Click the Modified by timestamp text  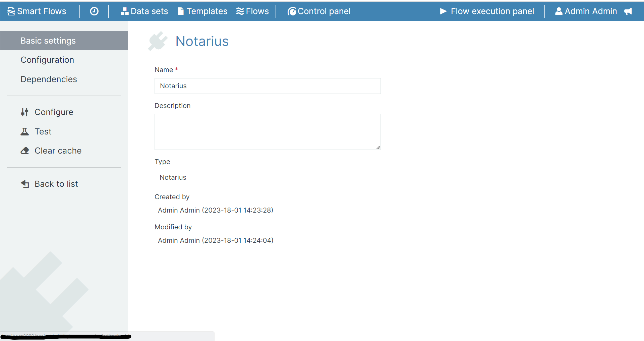coord(216,240)
